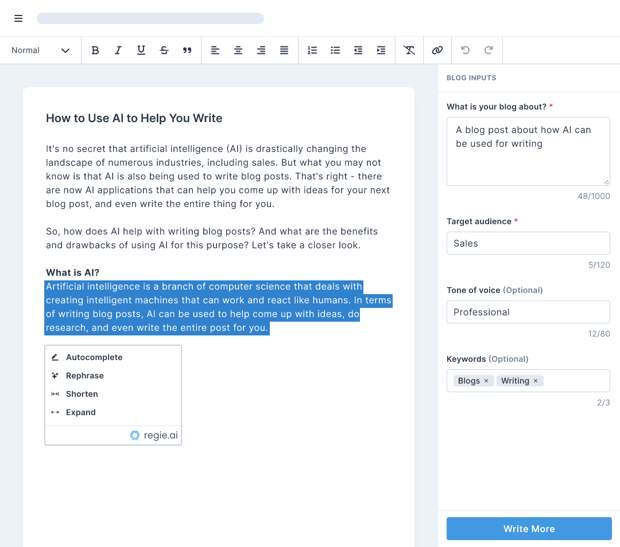
Task: Choose Autocomplete from the popup menu
Action: click(113, 357)
